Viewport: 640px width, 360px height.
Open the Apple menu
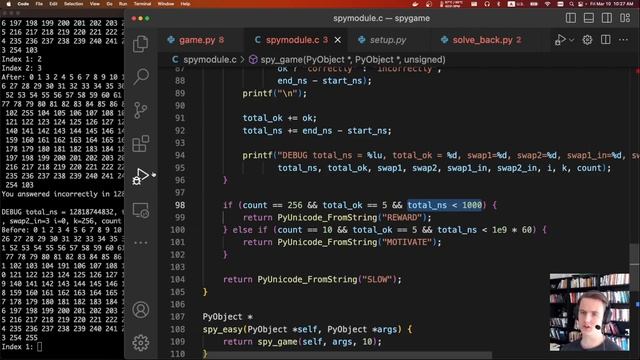8,4
